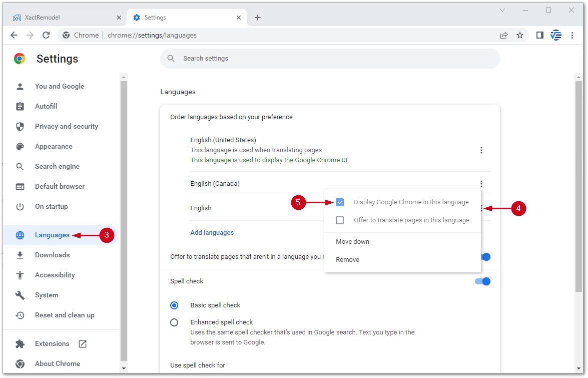Select Remove from the language menu
The image size is (588, 378).
348,260
